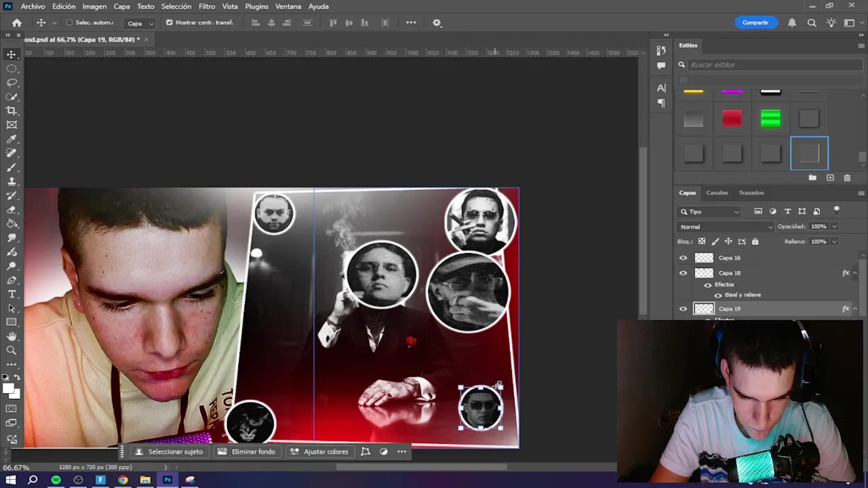Open the search magnifier beside the bell
The image size is (868, 488).
(812, 22)
